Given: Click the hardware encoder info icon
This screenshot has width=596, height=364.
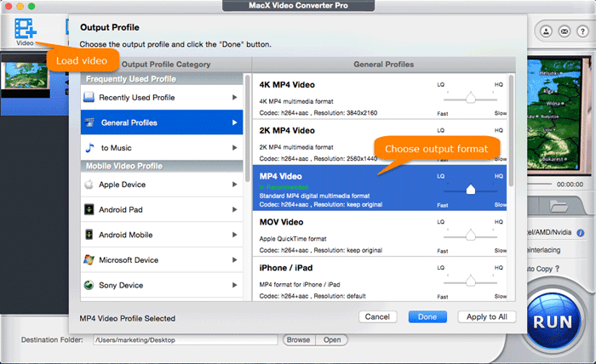Looking at the screenshot, I should [x=581, y=233].
